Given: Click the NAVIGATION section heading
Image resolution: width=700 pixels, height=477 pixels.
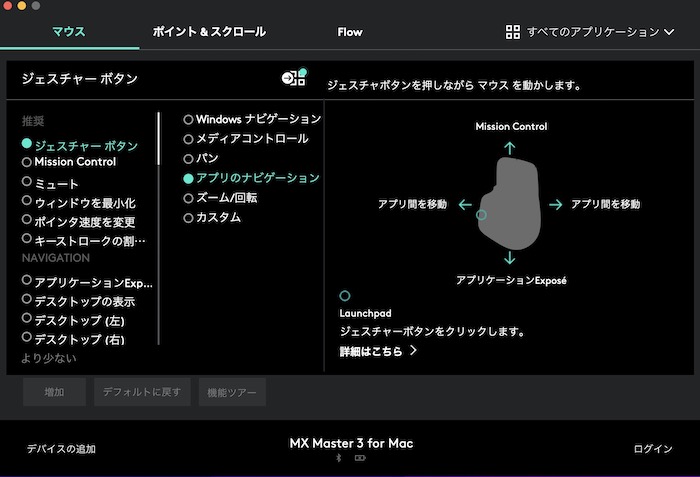Looking at the screenshot, I should point(56,258).
